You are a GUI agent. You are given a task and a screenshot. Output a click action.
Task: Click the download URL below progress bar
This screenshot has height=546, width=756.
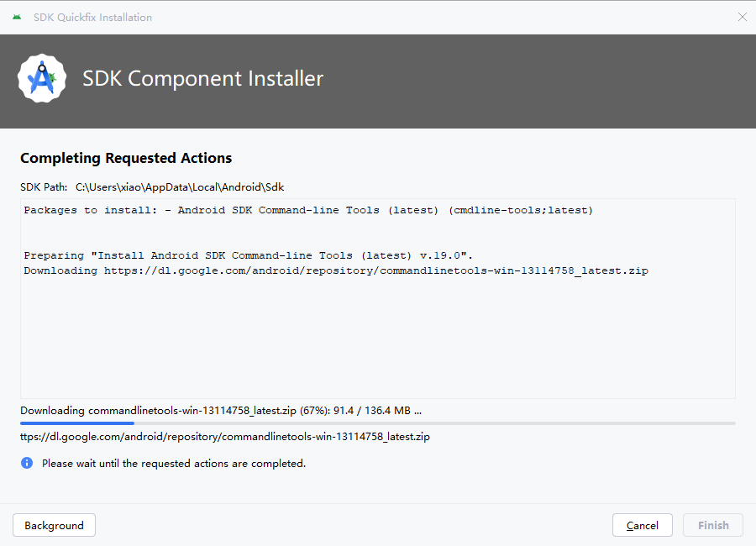pos(224,437)
